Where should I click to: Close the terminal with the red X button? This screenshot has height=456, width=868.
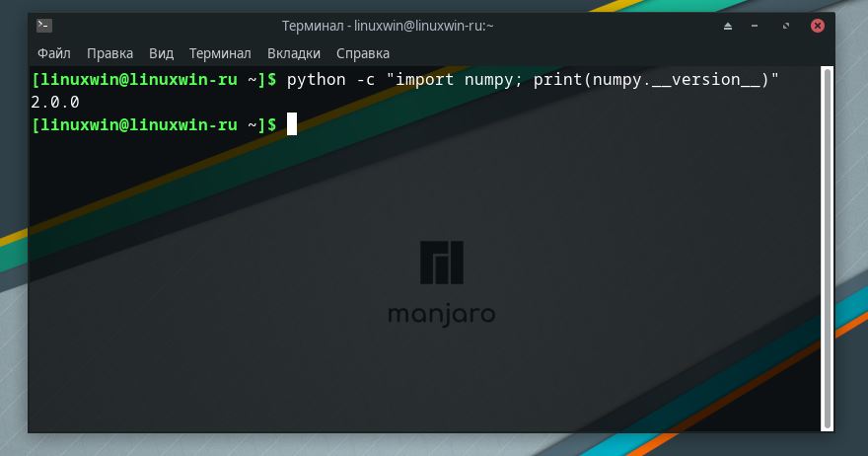[817, 26]
